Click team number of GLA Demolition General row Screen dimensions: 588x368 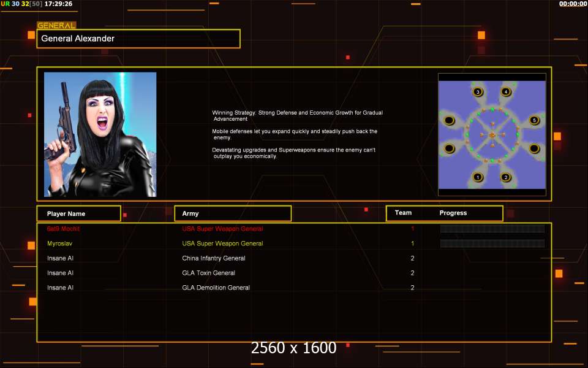point(412,287)
